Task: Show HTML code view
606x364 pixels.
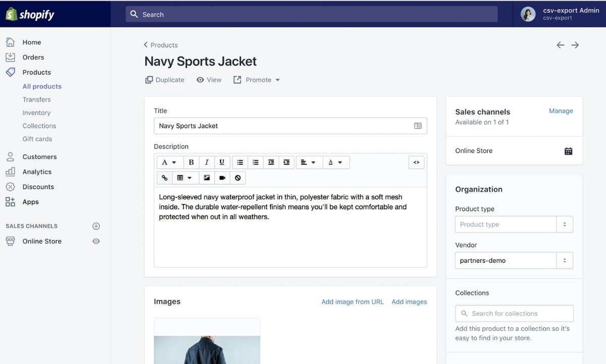Action: pyautogui.click(x=417, y=163)
